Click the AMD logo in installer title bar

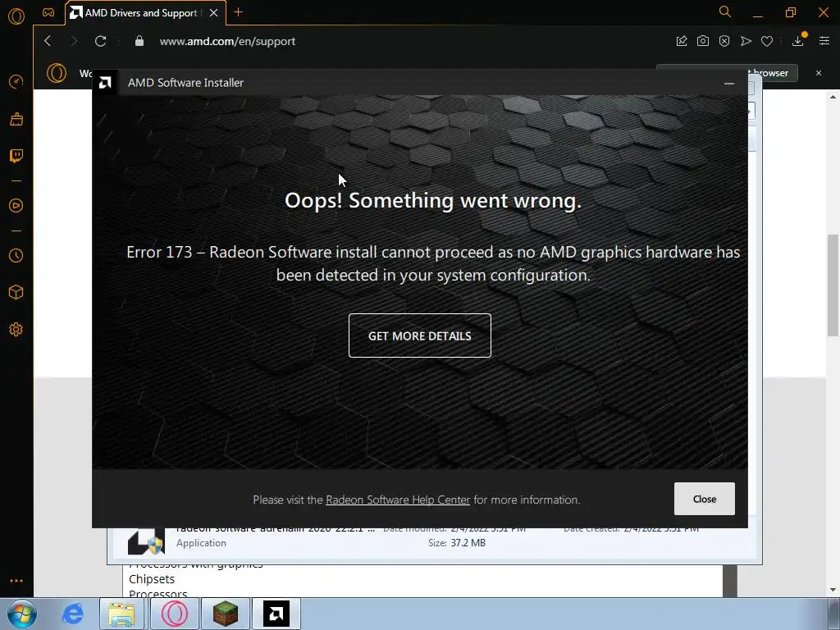click(106, 83)
